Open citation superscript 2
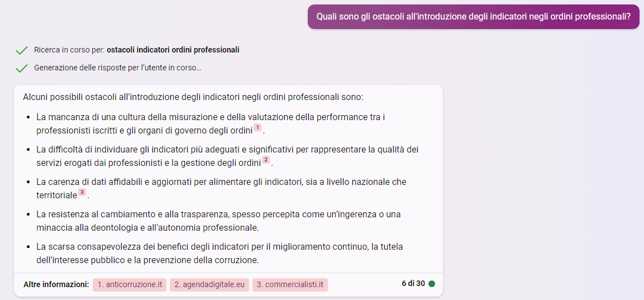The height and width of the screenshot is (300, 644). pos(266,160)
